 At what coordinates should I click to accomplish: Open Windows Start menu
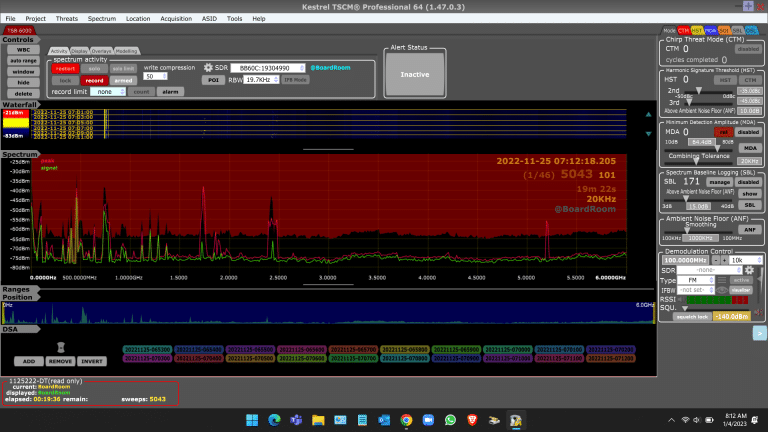[252, 420]
